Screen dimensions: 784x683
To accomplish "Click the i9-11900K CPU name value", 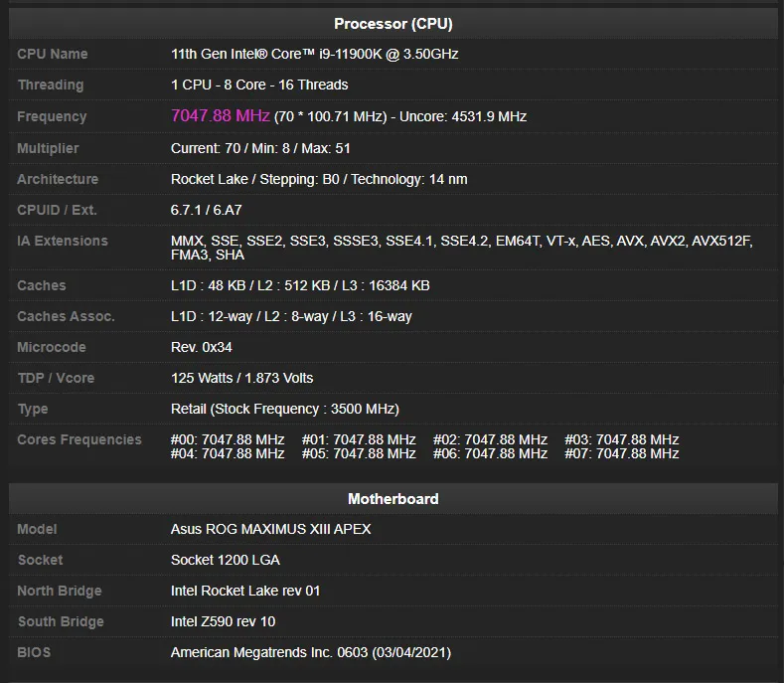I will click(315, 54).
